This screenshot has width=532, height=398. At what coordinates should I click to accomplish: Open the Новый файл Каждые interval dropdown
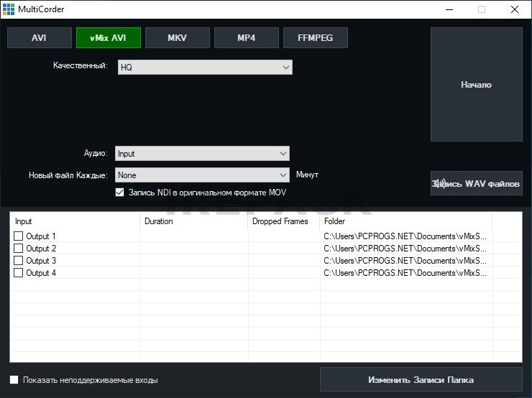(x=202, y=175)
